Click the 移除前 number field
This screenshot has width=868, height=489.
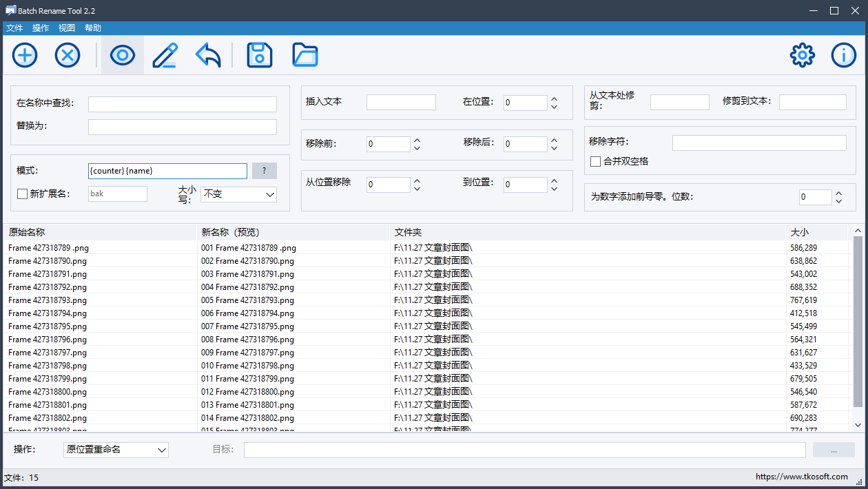tap(388, 144)
